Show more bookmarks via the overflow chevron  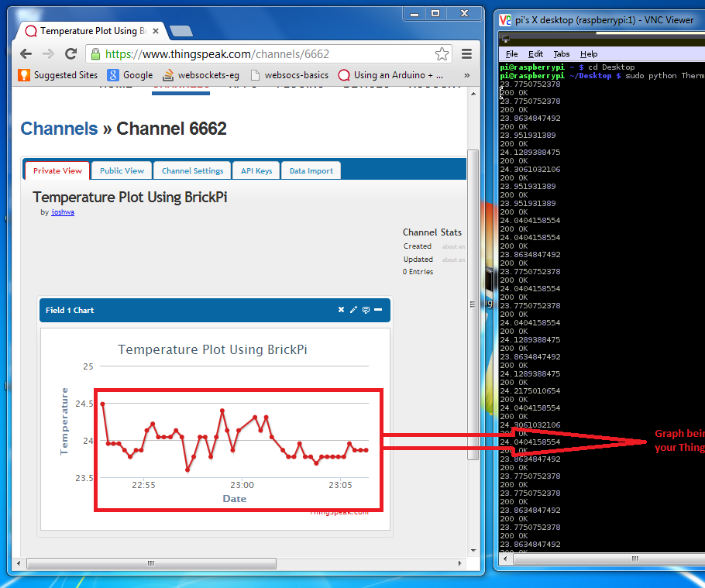point(465,75)
